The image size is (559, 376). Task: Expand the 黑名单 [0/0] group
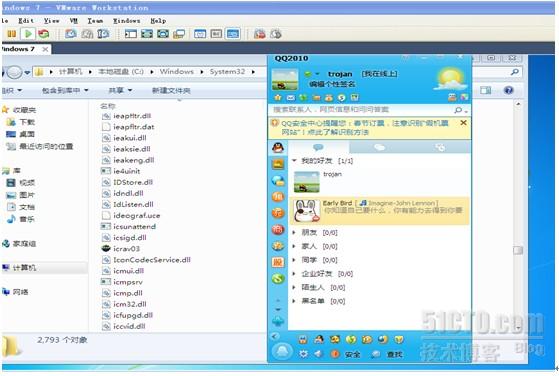(x=294, y=301)
